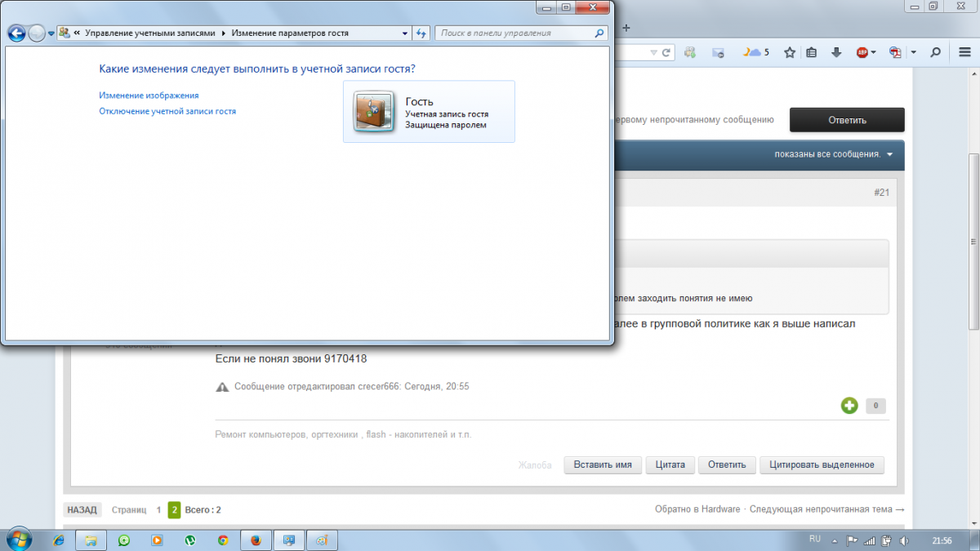Click 'Отключение учетной записи гостя' link
Screen dimensions: 980x551
(167, 111)
